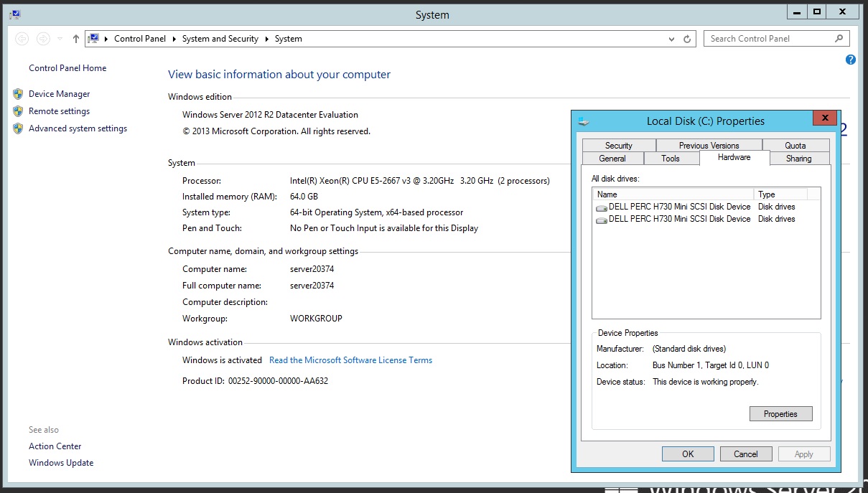Image resolution: width=868 pixels, height=493 pixels.
Task: Click the computer name server20374
Action: (x=312, y=269)
